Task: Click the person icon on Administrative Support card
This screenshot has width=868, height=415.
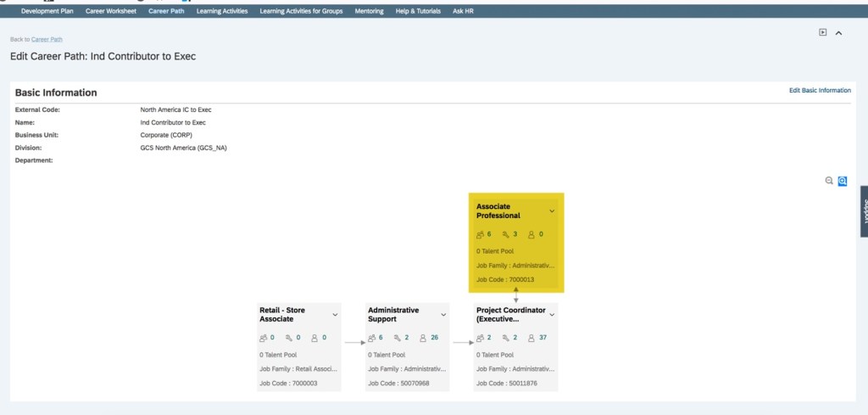Action: [x=423, y=338]
